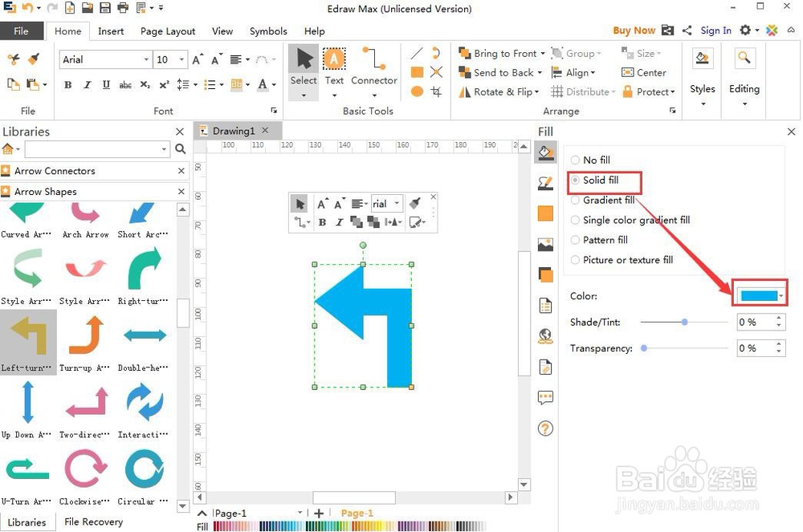Apply superscript formatting
This screenshot has width=803, height=532.
164,85
